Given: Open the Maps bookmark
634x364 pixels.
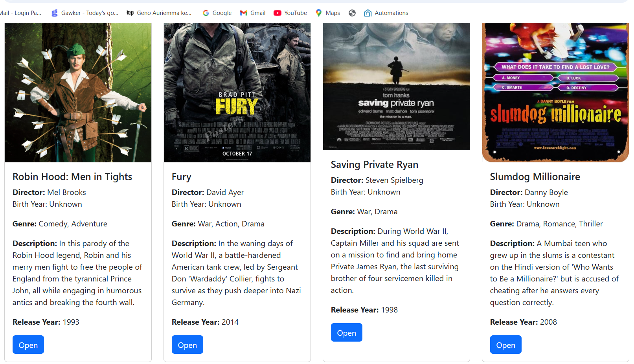Looking at the screenshot, I should pyautogui.click(x=328, y=13).
